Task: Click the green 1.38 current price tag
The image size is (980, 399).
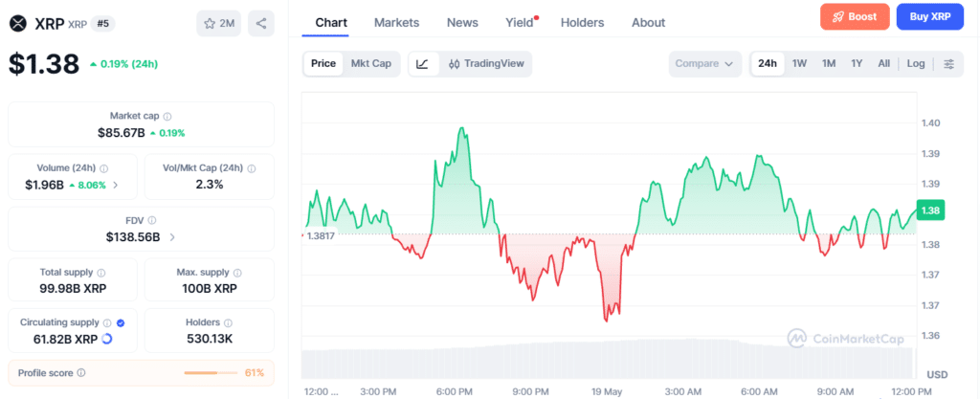Action: point(930,211)
